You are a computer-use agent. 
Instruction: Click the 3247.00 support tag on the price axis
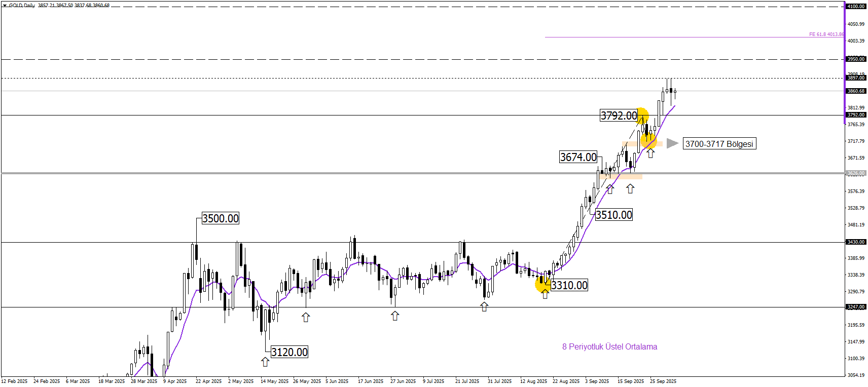[856, 307]
